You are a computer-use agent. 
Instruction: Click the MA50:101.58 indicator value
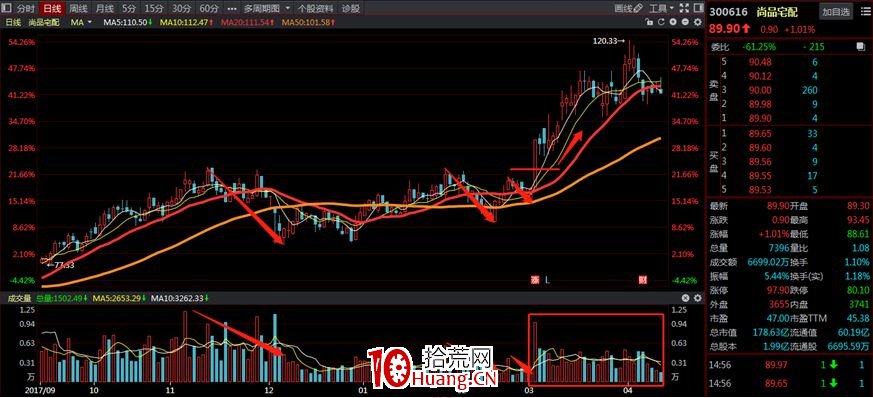[309, 22]
